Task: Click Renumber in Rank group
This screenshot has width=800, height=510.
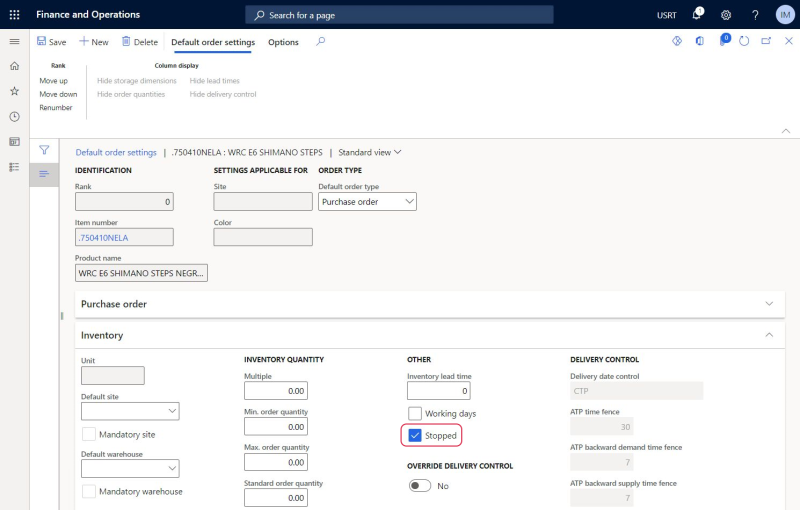Action: (56, 108)
